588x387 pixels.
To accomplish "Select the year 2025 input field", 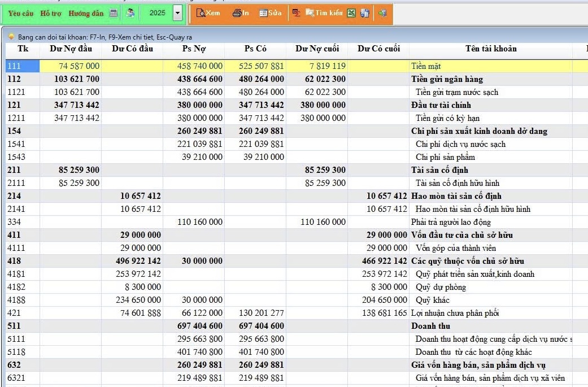I will 156,13.
